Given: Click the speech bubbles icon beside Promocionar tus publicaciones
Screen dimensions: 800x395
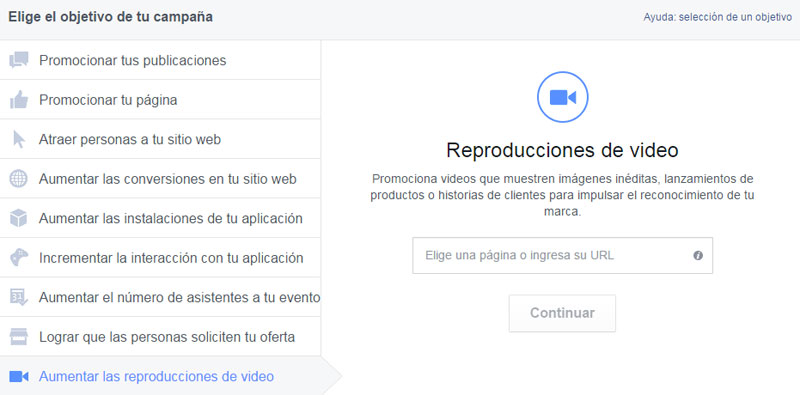Looking at the screenshot, I should pos(18,60).
